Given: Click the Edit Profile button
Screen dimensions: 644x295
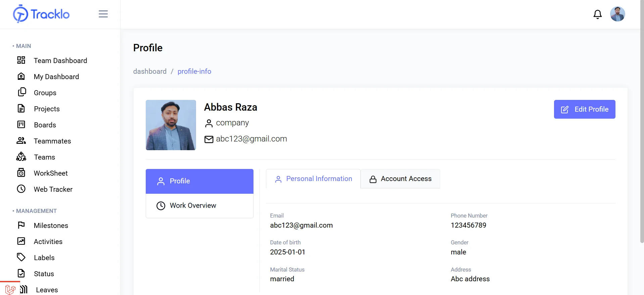Looking at the screenshot, I should 584,109.
